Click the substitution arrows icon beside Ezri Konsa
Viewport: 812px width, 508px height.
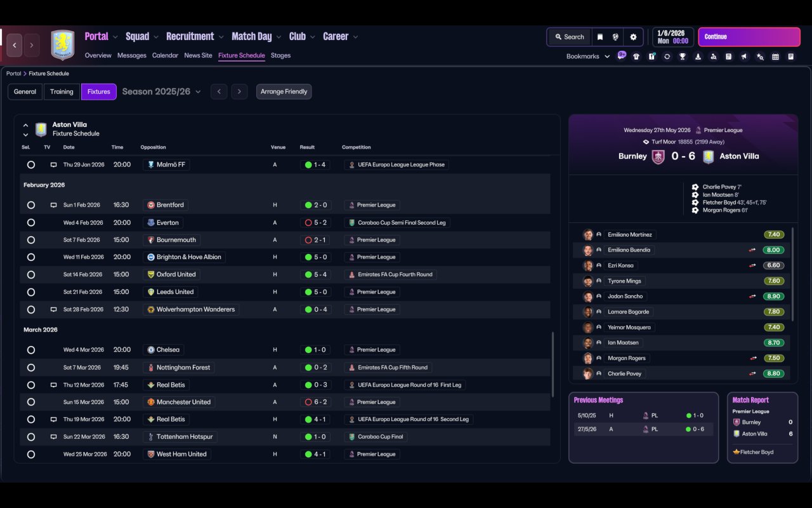pyautogui.click(x=752, y=265)
